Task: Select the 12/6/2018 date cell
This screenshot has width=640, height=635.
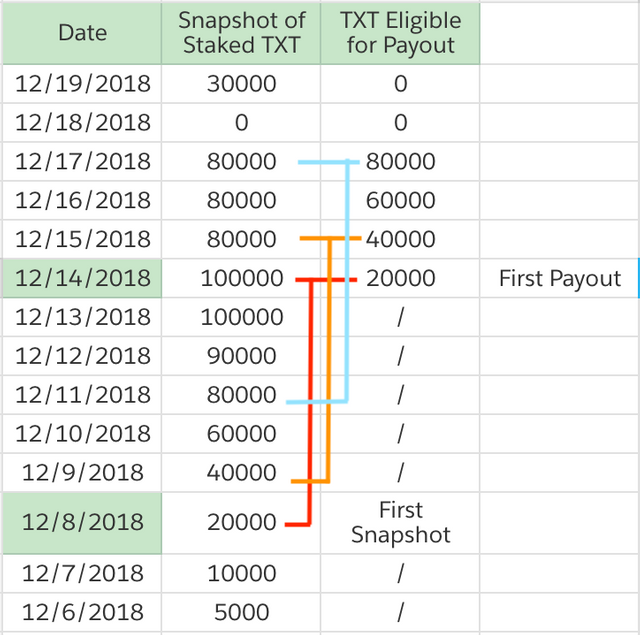Action: pos(82,612)
